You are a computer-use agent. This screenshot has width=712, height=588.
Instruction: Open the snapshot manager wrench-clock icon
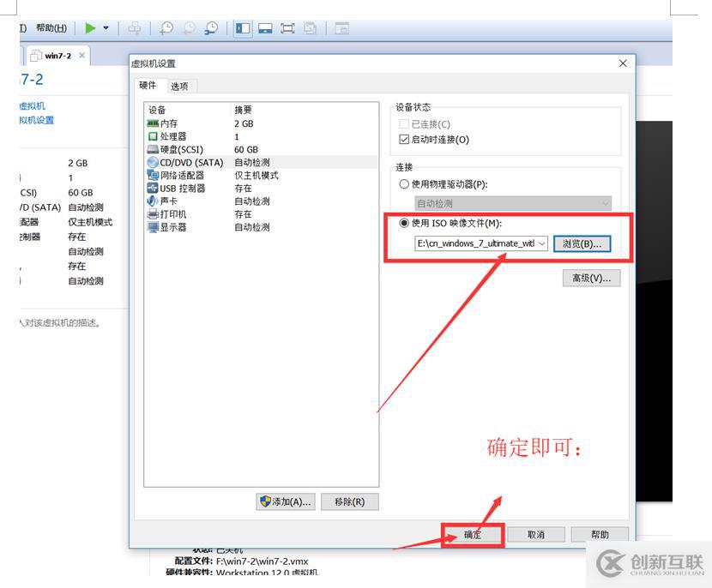(211, 28)
